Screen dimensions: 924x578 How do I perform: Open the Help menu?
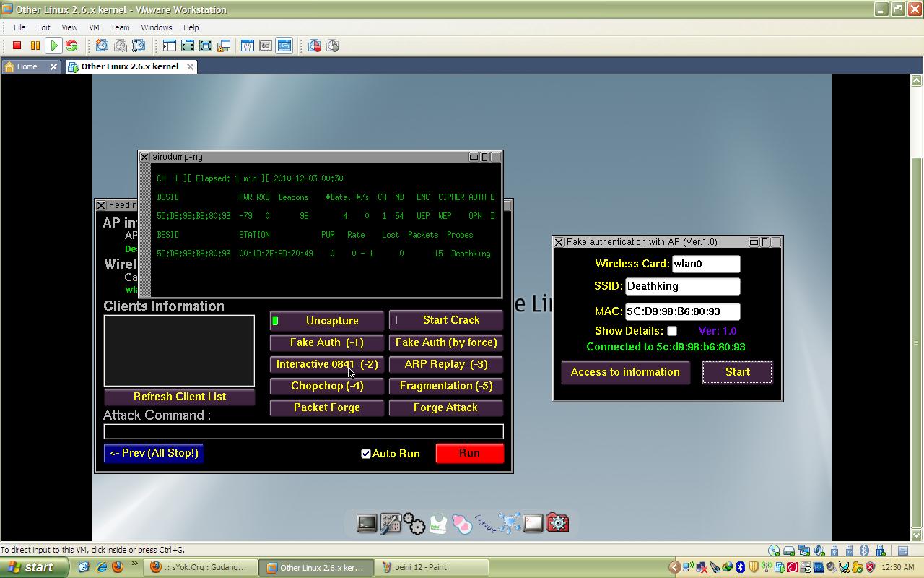(x=191, y=27)
